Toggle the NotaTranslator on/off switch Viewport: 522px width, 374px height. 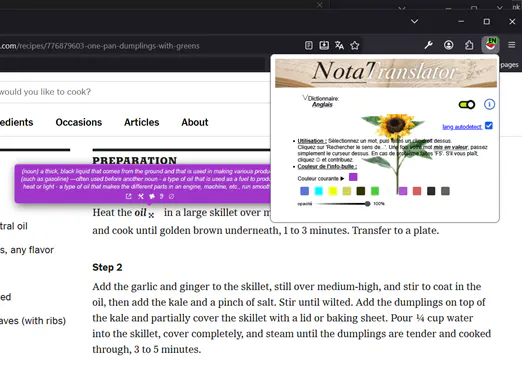(x=467, y=105)
